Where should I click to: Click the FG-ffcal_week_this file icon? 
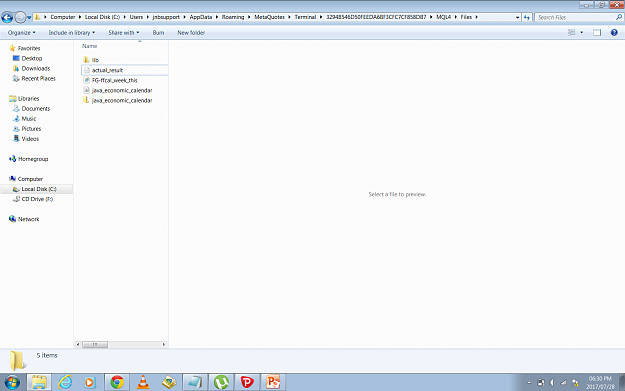point(86,80)
